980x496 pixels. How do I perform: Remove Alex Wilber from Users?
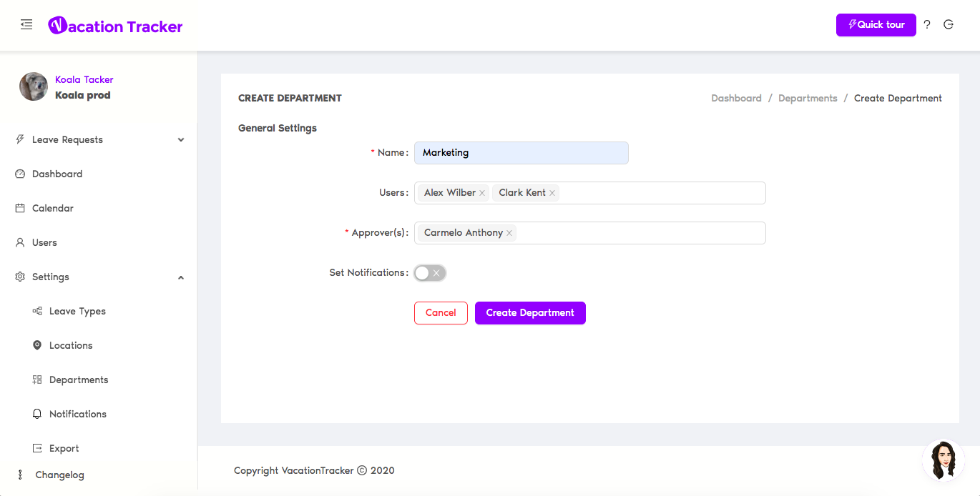482,193
